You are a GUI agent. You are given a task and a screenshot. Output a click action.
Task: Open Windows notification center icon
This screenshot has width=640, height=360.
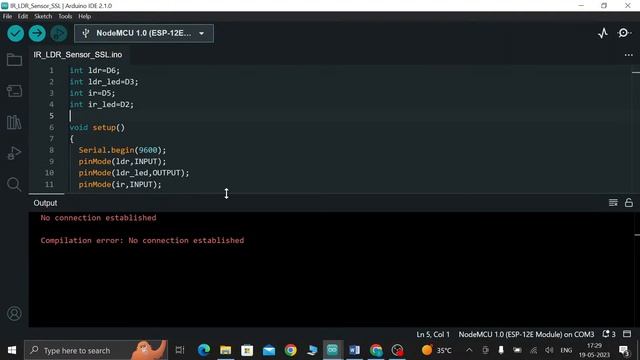[623, 350]
